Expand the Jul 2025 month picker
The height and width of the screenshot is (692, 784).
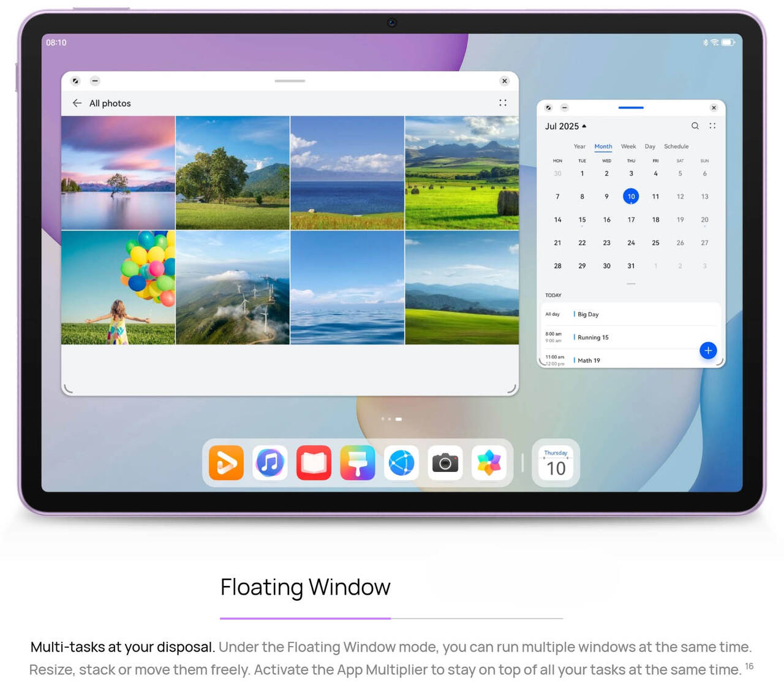565,126
